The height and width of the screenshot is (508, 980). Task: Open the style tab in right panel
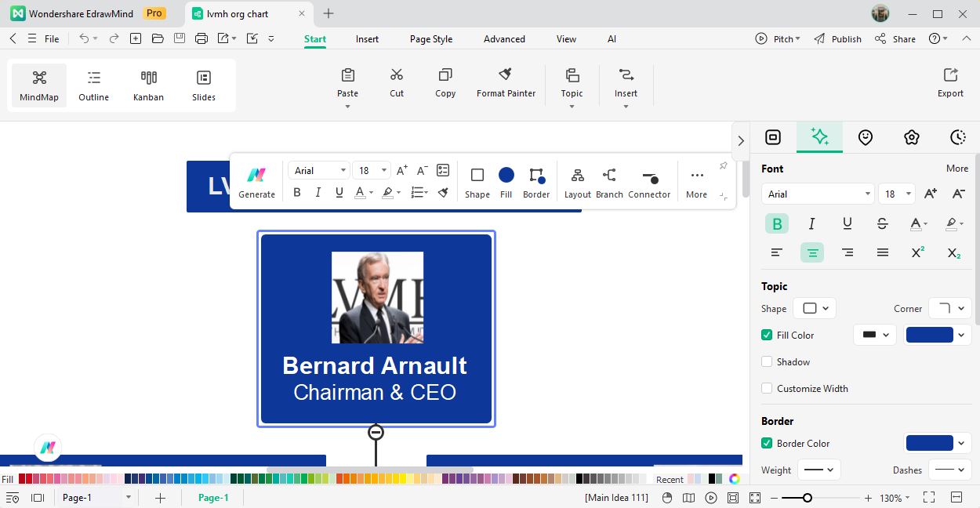click(819, 137)
